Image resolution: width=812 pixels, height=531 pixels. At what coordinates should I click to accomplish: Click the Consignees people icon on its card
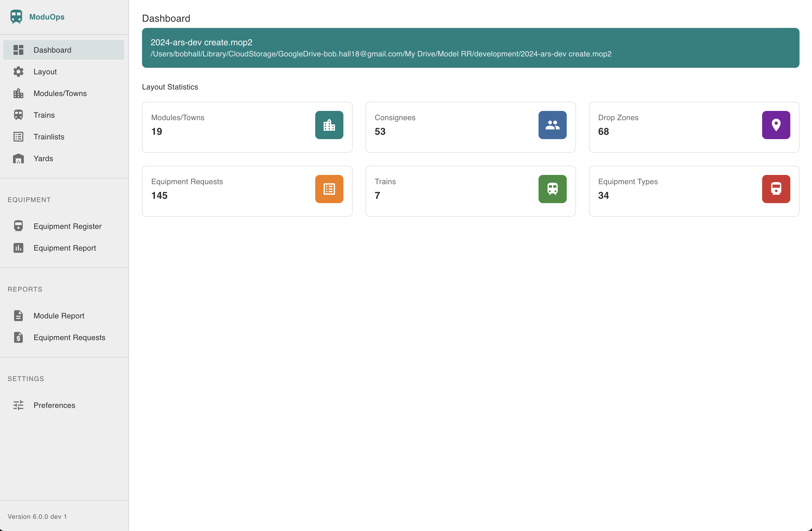(552, 125)
